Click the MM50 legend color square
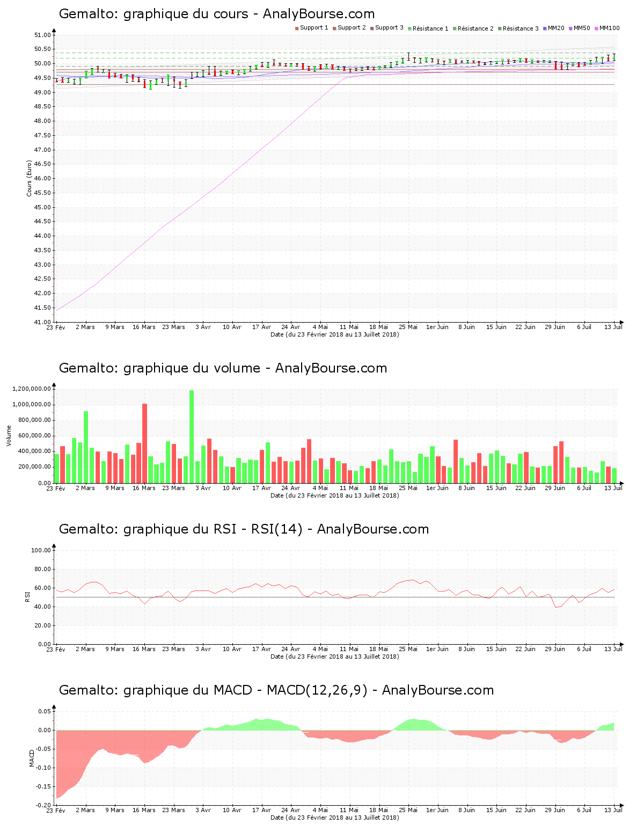Screen dimensions: 644x832 pyautogui.click(x=570, y=28)
